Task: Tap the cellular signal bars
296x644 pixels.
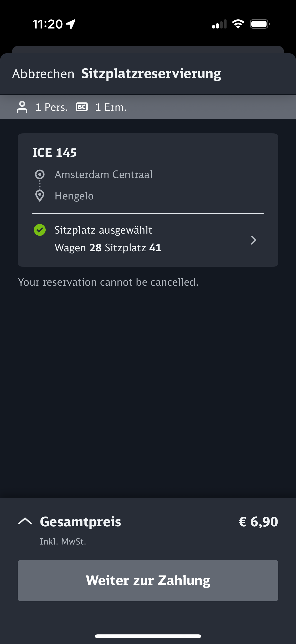Action: coord(219,24)
